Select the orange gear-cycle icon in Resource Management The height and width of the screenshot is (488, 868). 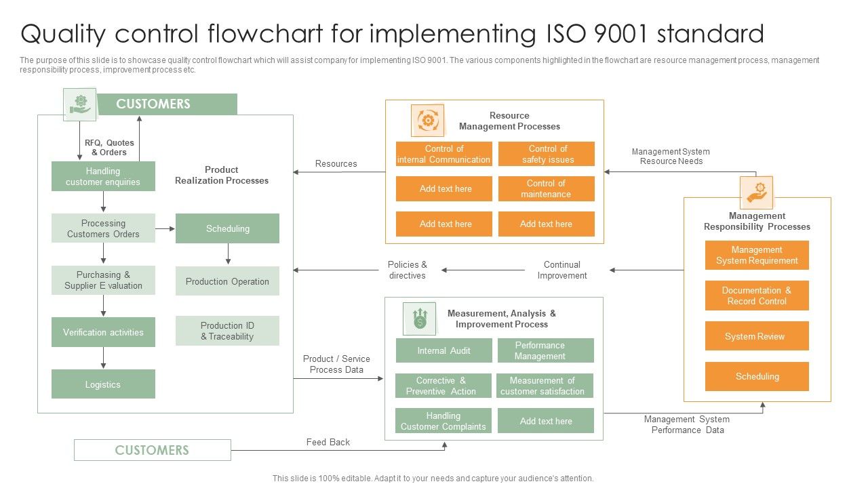428,121
